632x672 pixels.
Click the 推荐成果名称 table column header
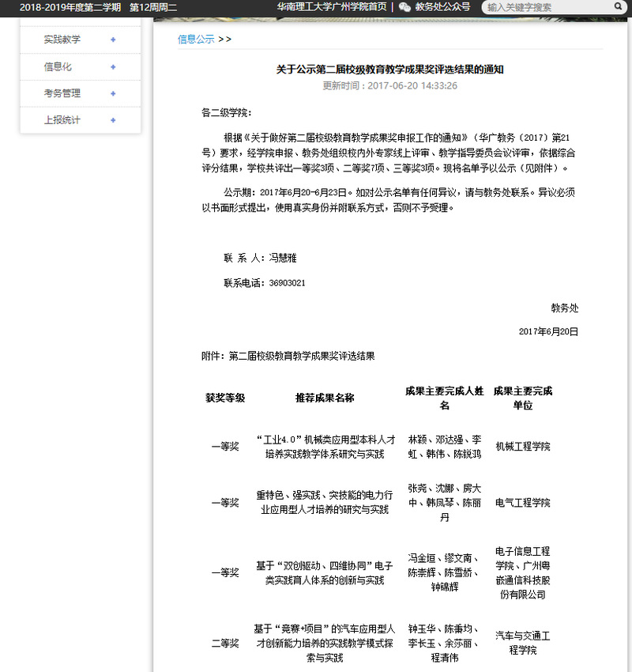[325, 398]
